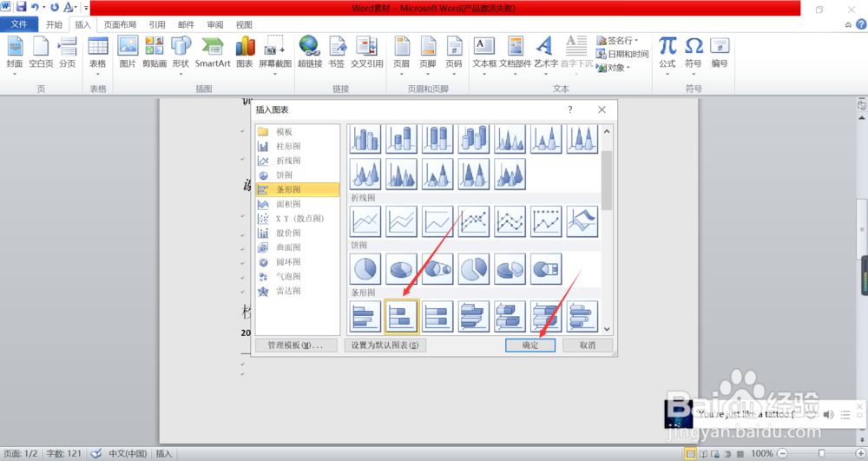This screenshot has height=461, width=868.
Task: Select Radar chart (雷达图) category
Action: 297,291
